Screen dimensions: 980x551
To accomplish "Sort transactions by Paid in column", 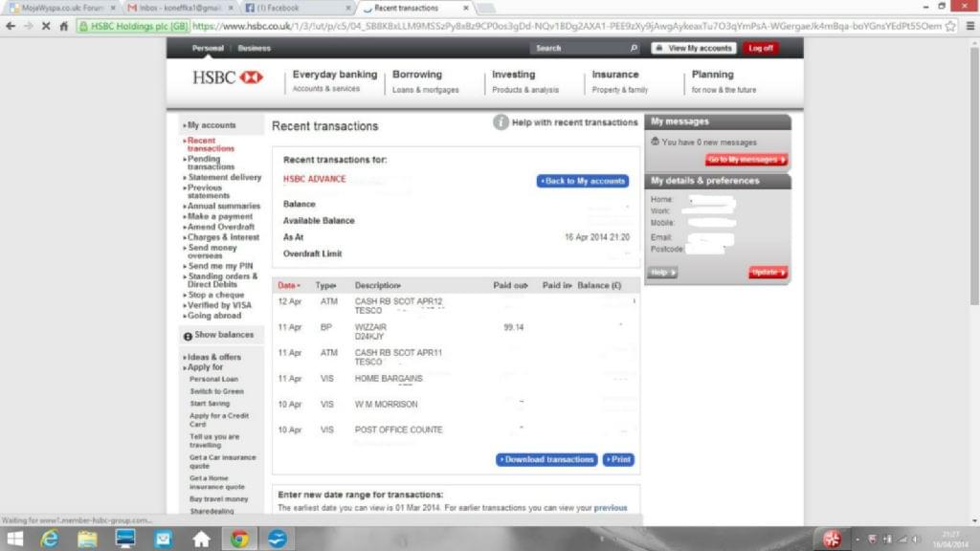I will [x=557, y=285].
